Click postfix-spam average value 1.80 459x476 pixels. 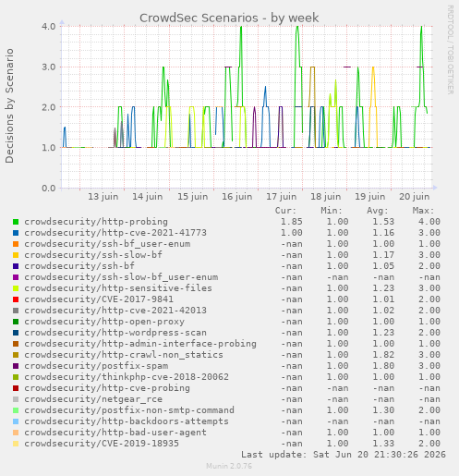[383, 366]
